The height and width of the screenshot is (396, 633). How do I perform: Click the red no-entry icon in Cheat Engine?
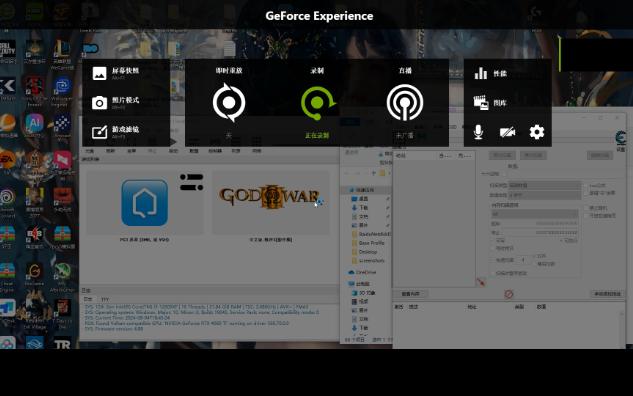coord(509,294)
